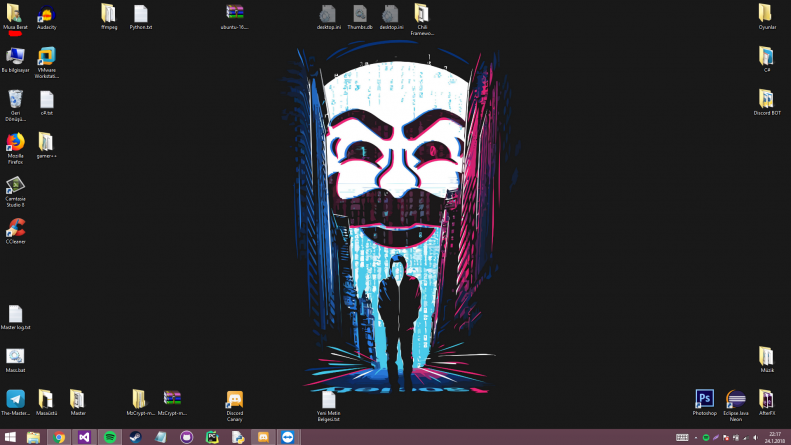This screenshot has height=445, width=791.
Task: Open the ffmpeg folder
Action: (x=109, y=17)
